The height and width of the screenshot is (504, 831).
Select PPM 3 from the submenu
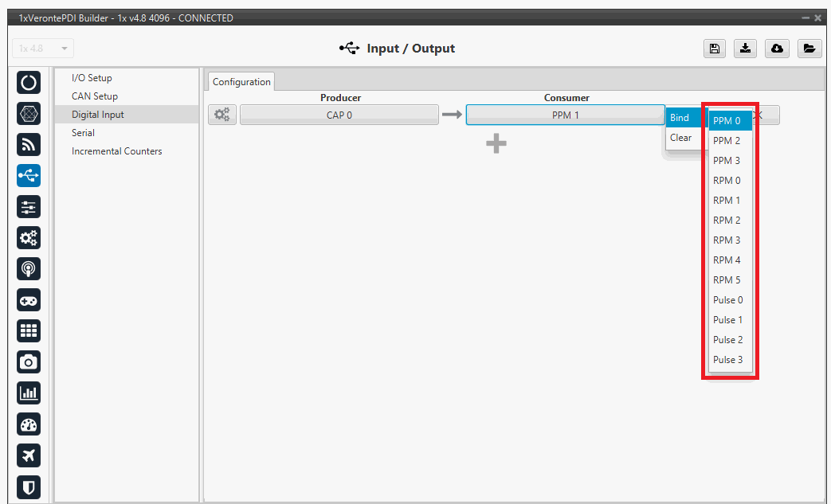tap(731, 160)
